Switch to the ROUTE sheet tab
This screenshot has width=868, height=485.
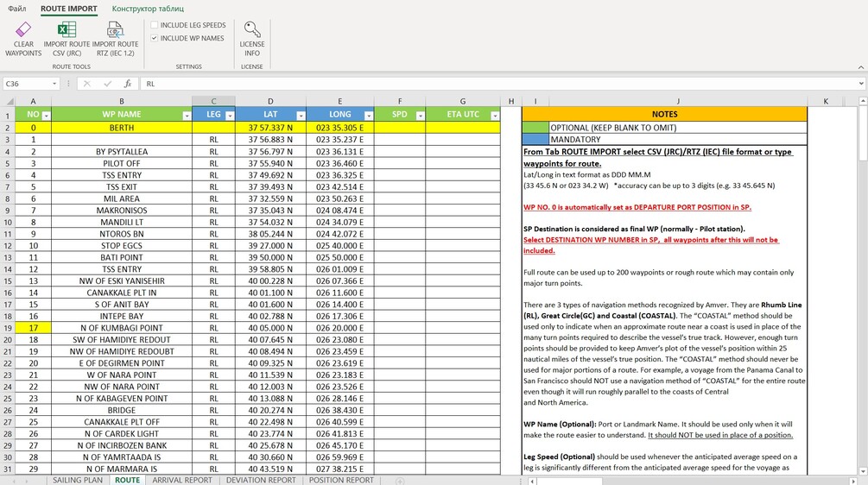coord(127,480)
